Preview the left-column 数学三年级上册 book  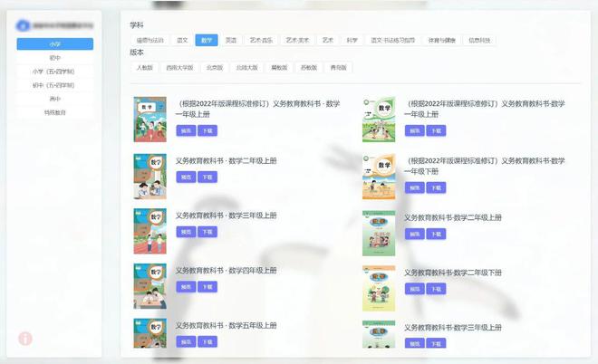click(186, 232)
